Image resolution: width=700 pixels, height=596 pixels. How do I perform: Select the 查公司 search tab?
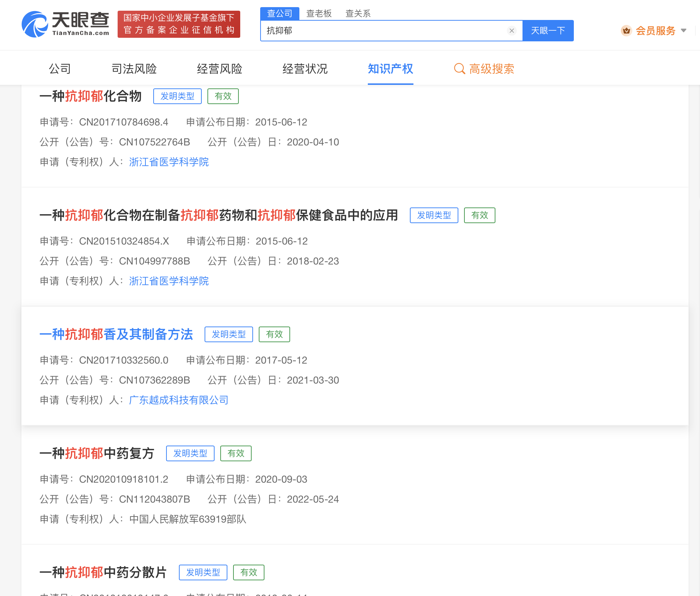(x=280, y=14)
